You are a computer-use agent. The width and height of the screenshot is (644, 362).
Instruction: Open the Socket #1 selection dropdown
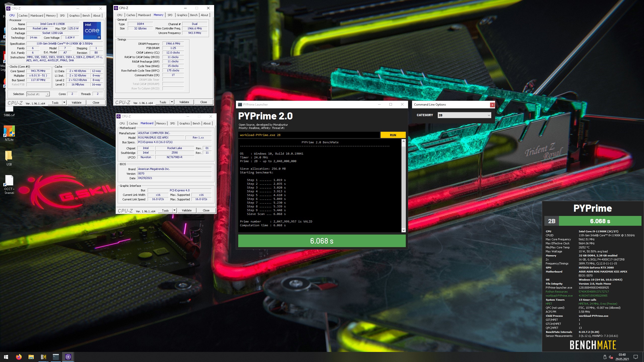pos(38,94)
